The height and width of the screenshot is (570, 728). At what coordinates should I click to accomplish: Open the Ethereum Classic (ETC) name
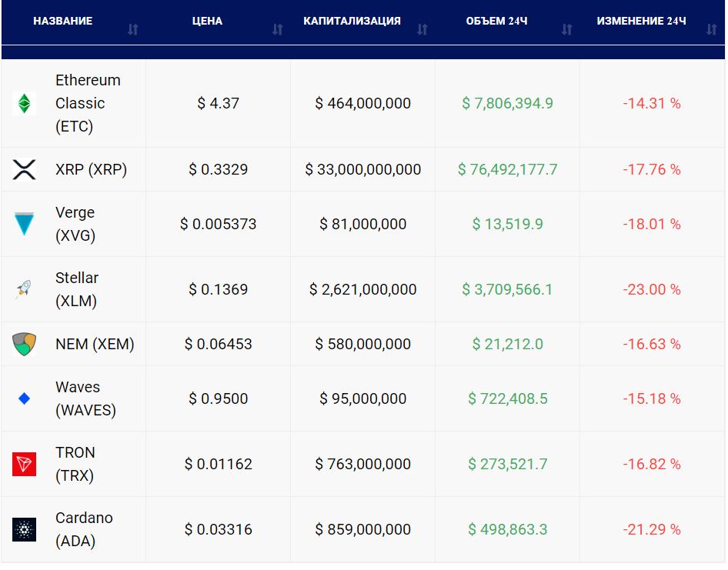coord(88,103)
